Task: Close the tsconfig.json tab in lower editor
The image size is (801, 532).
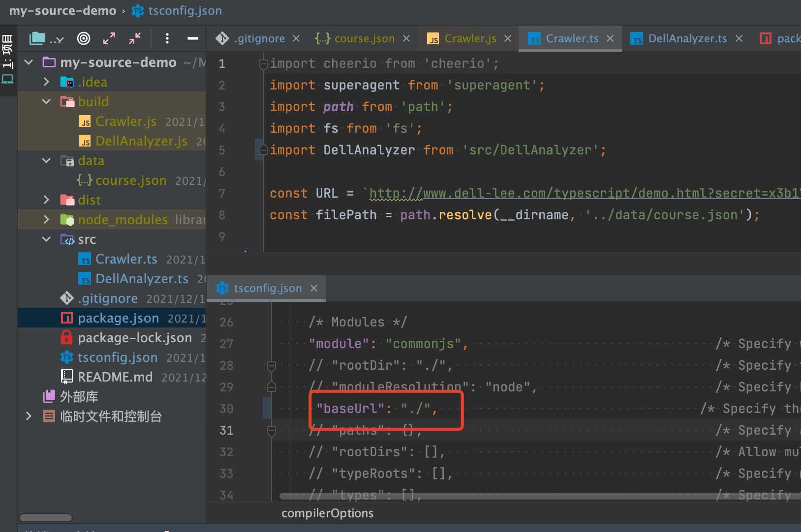Action: click(314, 288)
